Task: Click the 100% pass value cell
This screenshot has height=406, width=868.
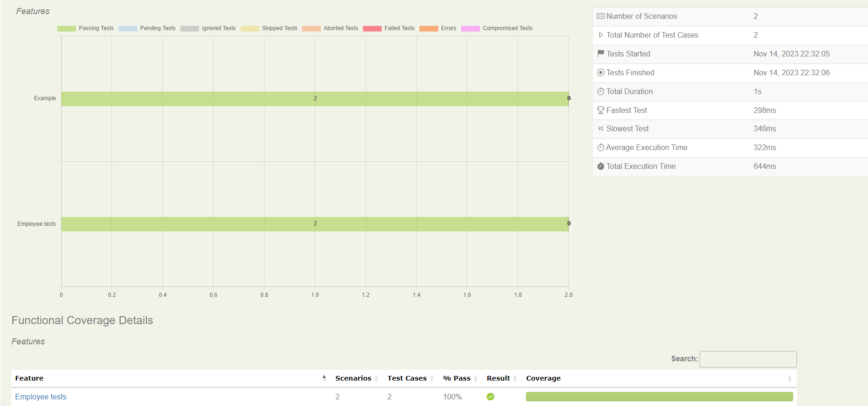Action: pyautogui.click(x=453, y=397)
